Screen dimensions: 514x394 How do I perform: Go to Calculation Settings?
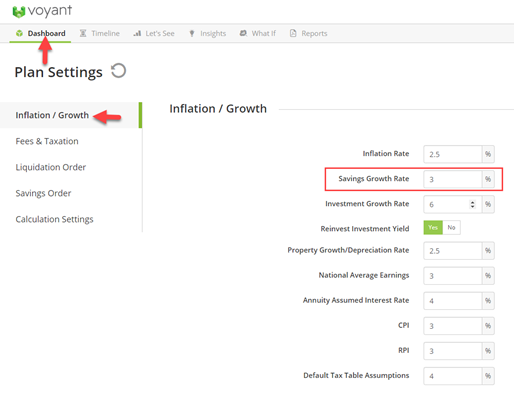pos(54,219)
